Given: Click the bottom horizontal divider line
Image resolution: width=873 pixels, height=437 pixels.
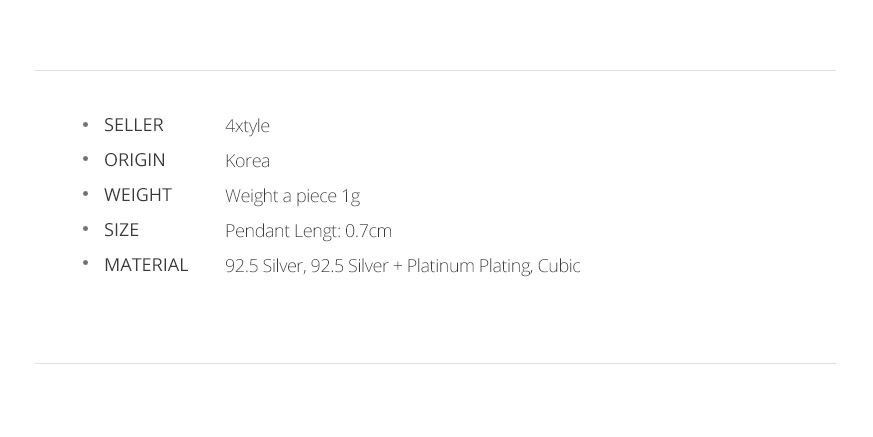Looking at the screenshot, I should click(x=435, y=363).
